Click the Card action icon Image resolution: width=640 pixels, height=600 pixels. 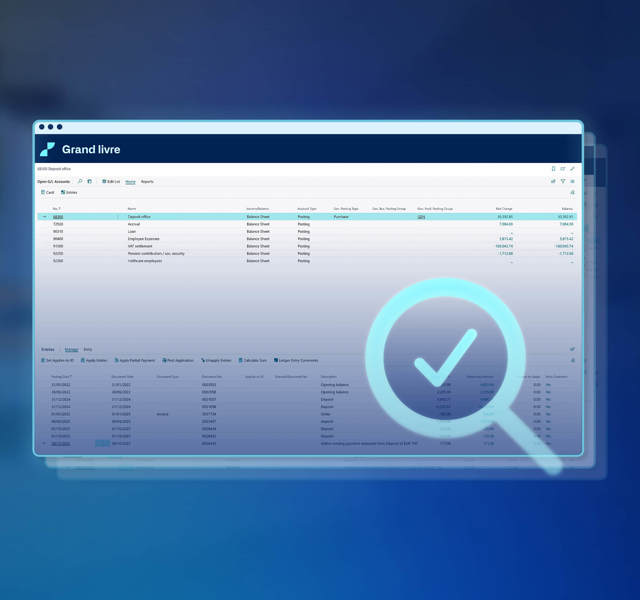pos(48,192)
